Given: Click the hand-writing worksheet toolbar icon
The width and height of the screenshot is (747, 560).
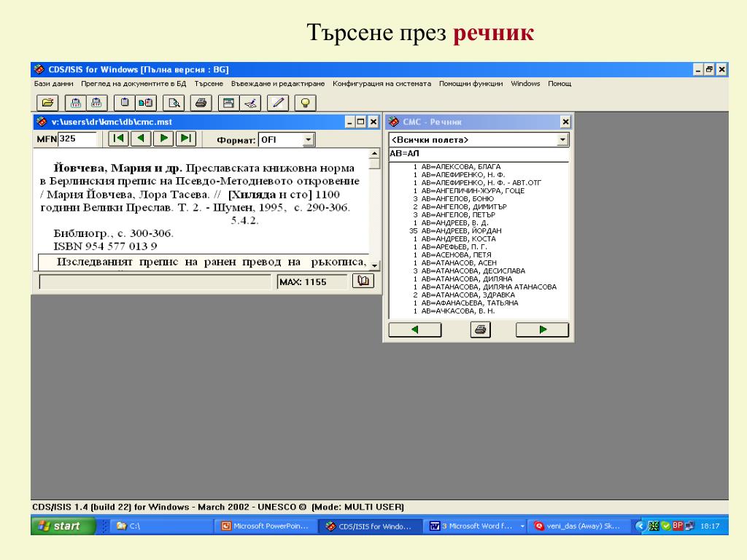Looking at the screenshot, I should [x=250, y=103].
